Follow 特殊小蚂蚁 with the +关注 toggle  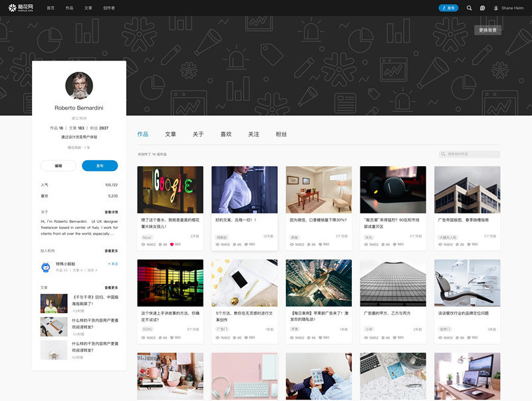[112, 263]
